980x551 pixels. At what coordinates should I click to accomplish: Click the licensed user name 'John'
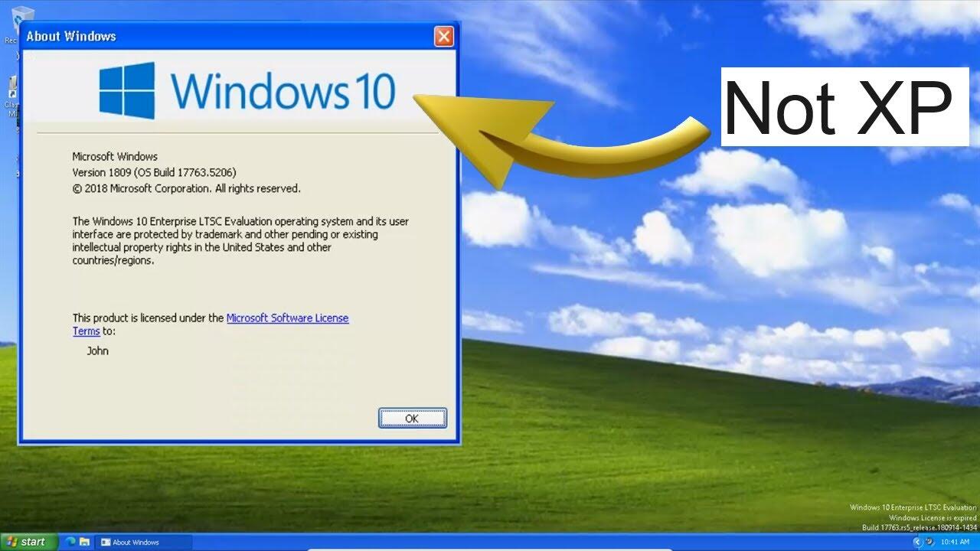pos(97,351)
